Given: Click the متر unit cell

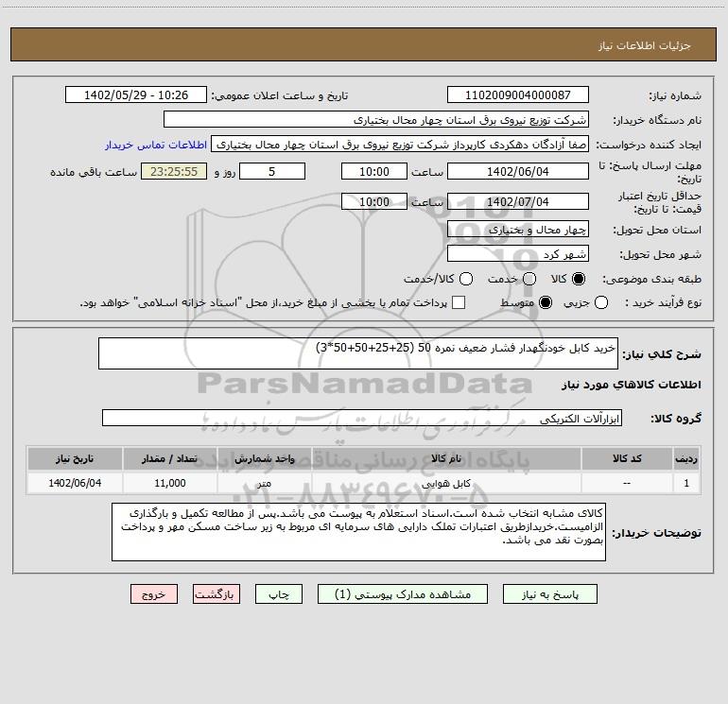Looking at the screenshot, I should [x=264, y=483].
